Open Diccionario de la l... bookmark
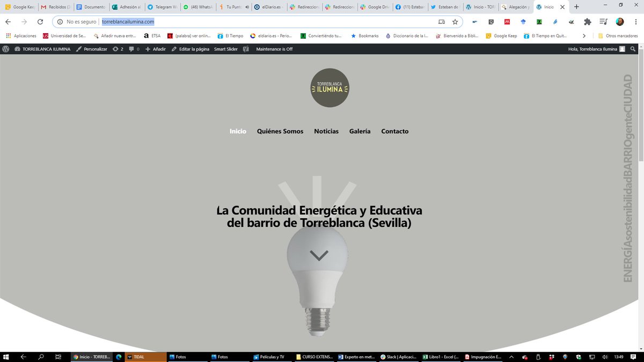The image size is (644, 362). (x=407, y=36)
